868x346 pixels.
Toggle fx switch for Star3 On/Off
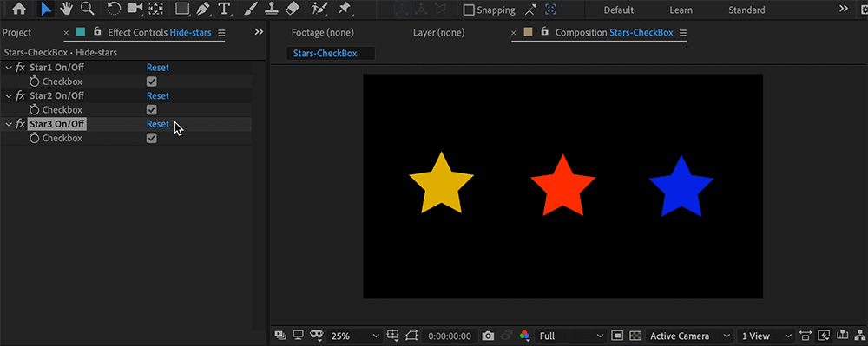[21, 124]
